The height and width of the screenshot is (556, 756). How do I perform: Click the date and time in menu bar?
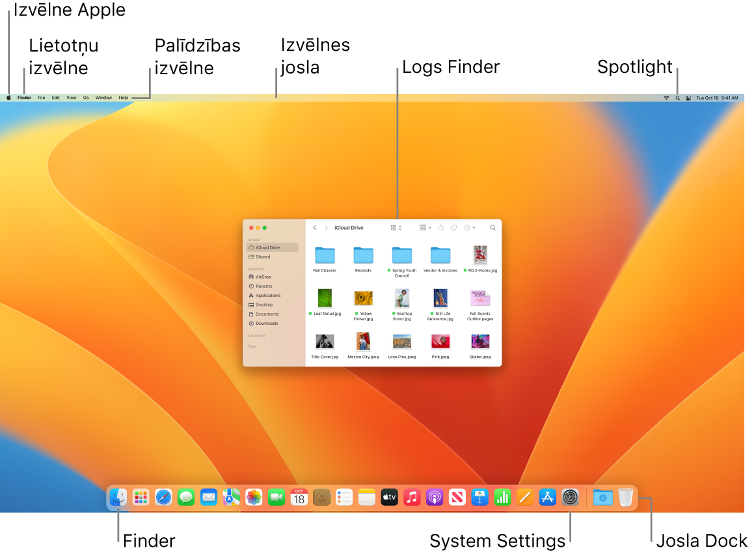click(717, 98)
